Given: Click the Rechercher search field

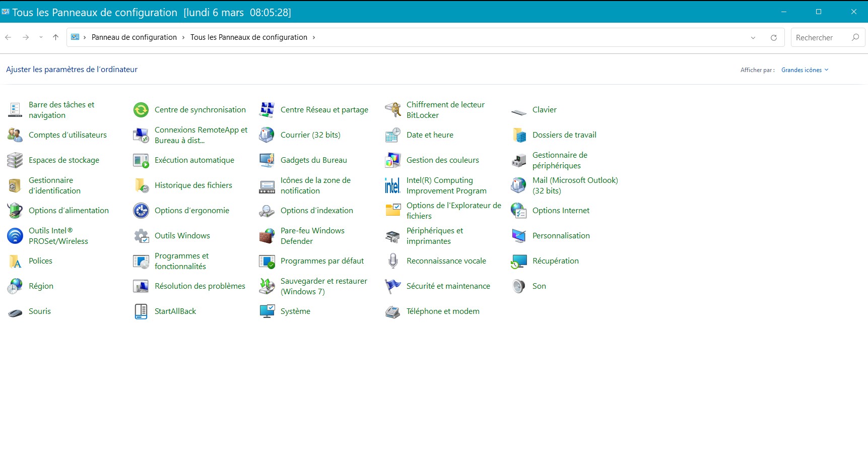Looking at the screenshot, I should [x=821, y=38].
